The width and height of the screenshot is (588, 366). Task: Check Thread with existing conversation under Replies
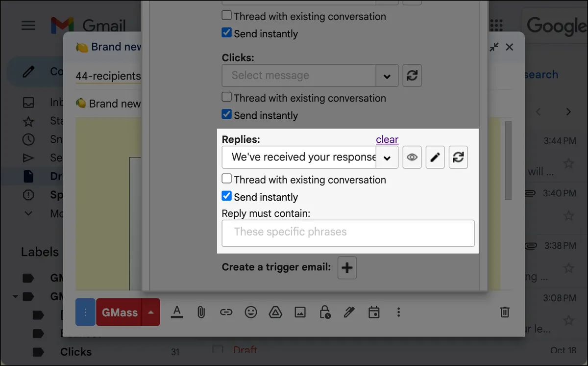point(226,179)
